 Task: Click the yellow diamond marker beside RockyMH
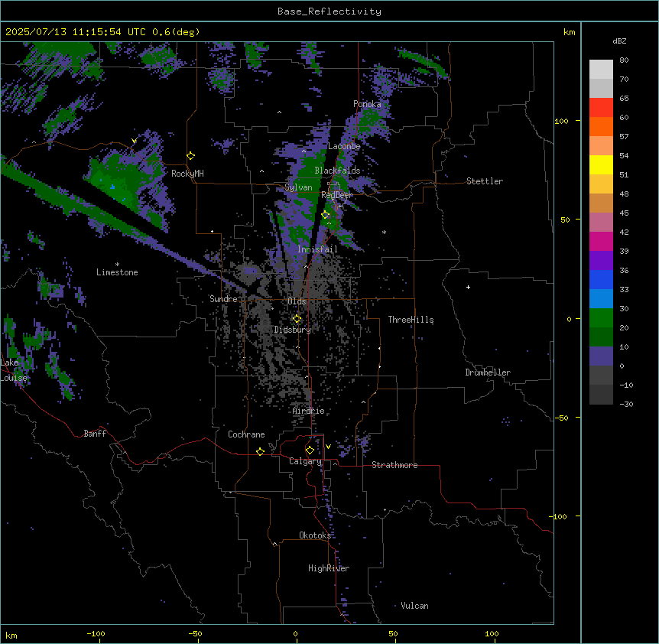click(x=191, y=156)
